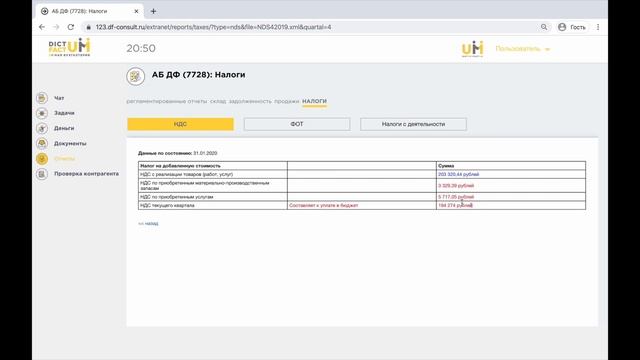This screenshot has height=360, width=640.
Task: Open the Деньги sidebar icon
Action: (42, 128)
